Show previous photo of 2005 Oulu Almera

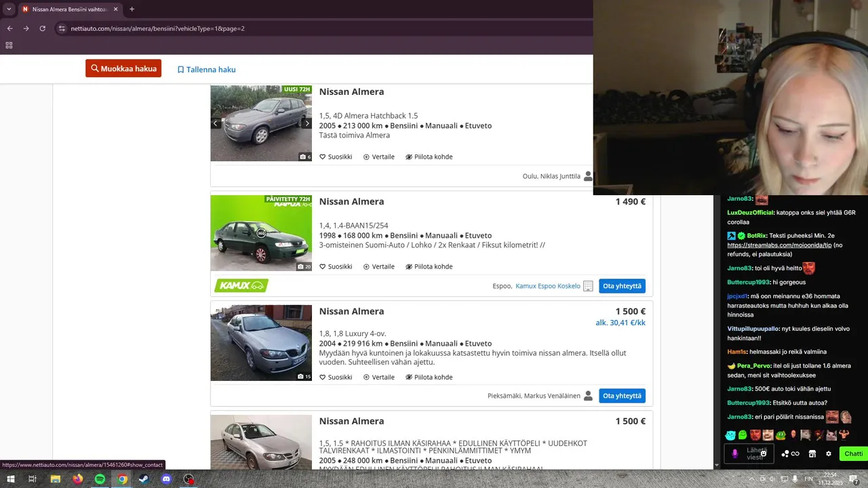pyautogui.click(x=216, y=123)
